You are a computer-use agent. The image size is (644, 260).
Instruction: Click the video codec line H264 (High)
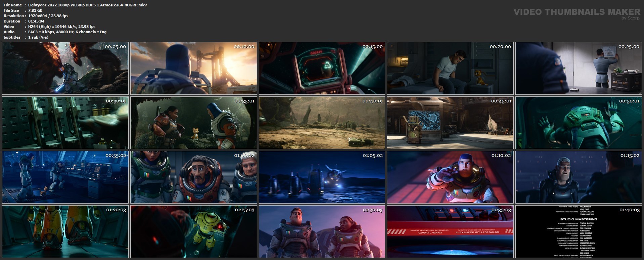tap(62, 27)
